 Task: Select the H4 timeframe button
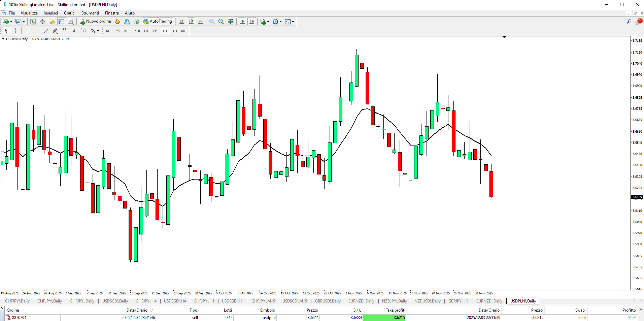point(155,31)
